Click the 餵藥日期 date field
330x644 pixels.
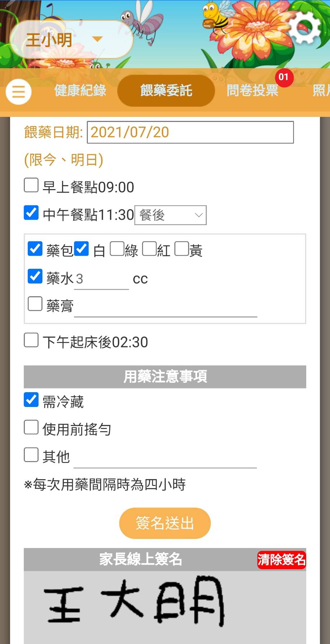click(x=190, y=132)
